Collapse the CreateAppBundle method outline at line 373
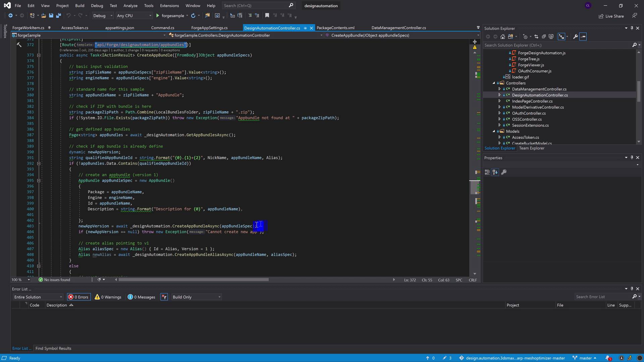644x362 pixels. click(x=39, y=55)
